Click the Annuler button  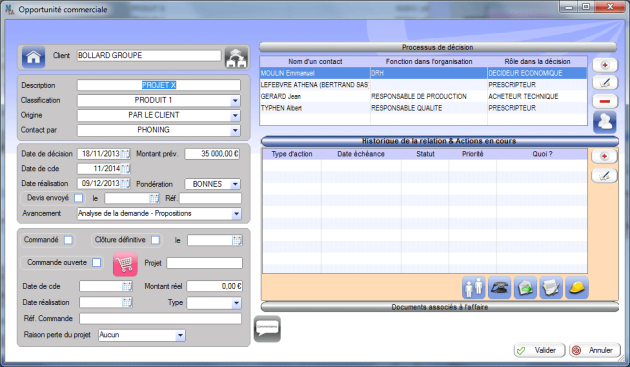594,351
